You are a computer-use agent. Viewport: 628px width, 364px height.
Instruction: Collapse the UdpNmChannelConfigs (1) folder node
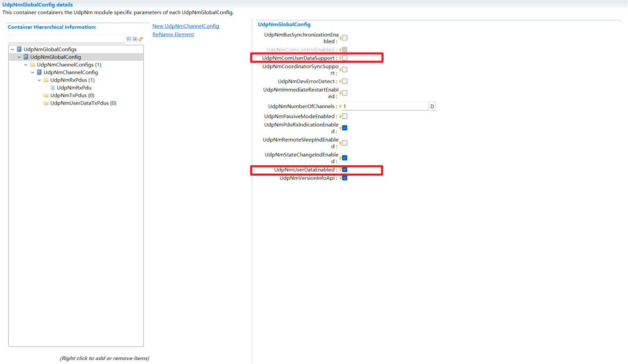point(26,65)
